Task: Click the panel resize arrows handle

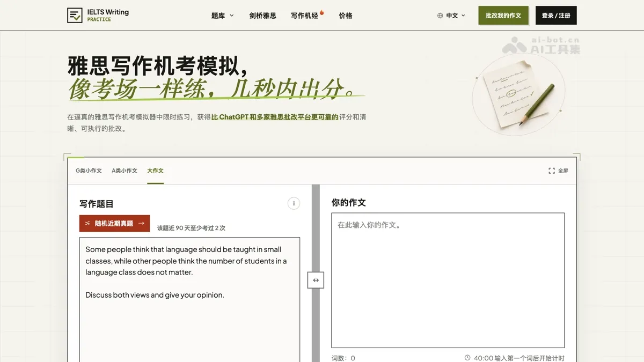Action: click(316, 280)
